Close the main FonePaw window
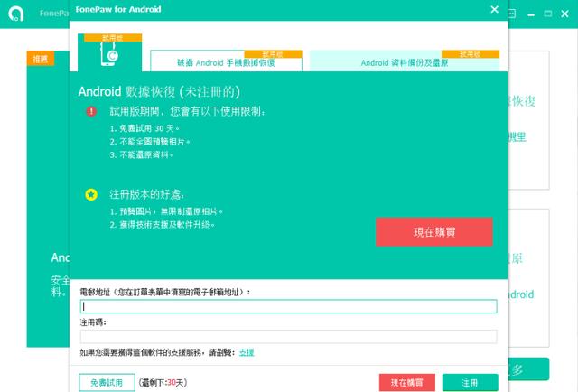The image size is (578, 392). coord(564,14)
